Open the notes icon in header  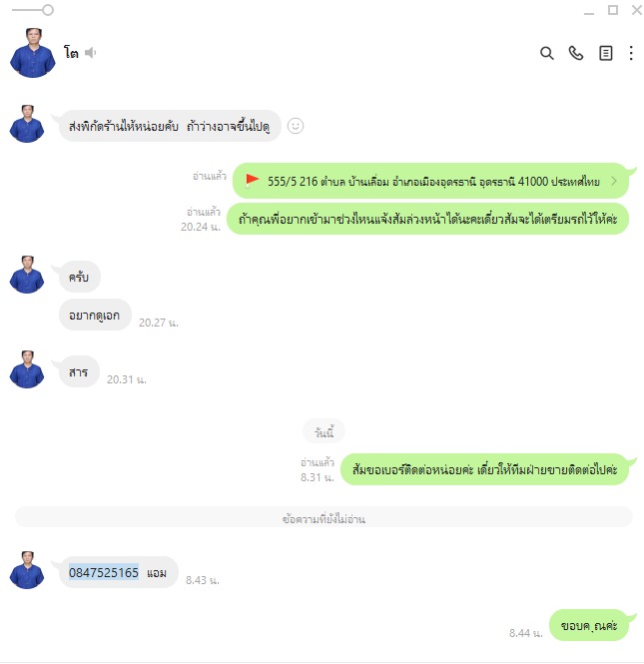(605, 53)
